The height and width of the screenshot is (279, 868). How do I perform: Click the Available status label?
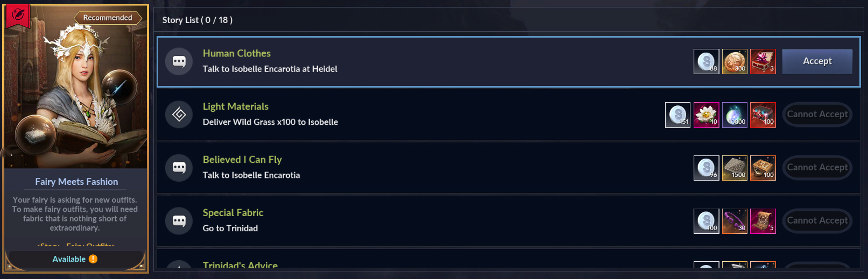pos(69,259)
